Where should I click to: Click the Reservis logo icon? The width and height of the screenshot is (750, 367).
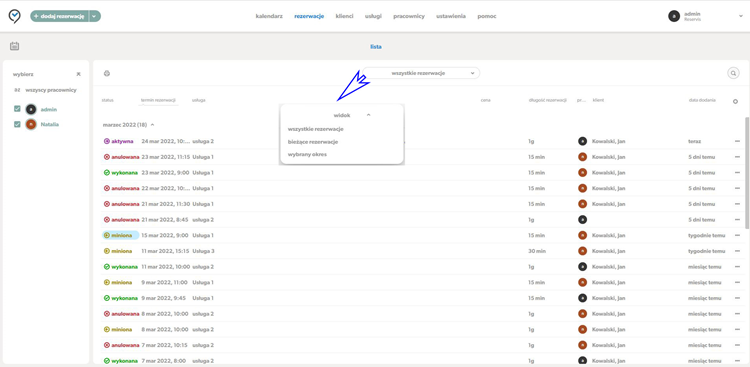pyautogui.click(x=14, y=16)
